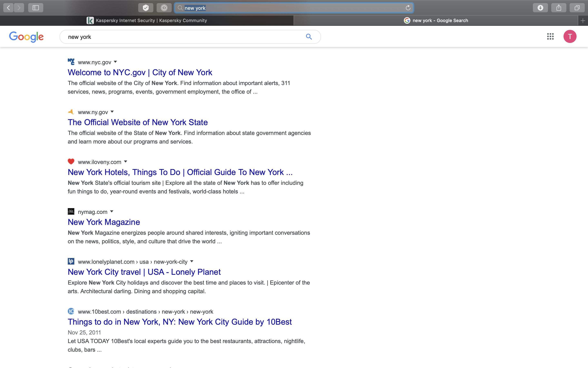The image size is (588, 368).
Task: Show all tabs overview
Action: tap(577, 8)
